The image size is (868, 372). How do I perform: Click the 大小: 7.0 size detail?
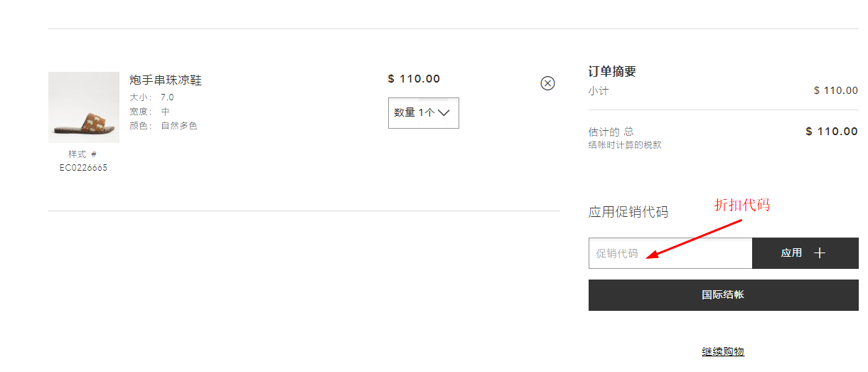(151, 97)
